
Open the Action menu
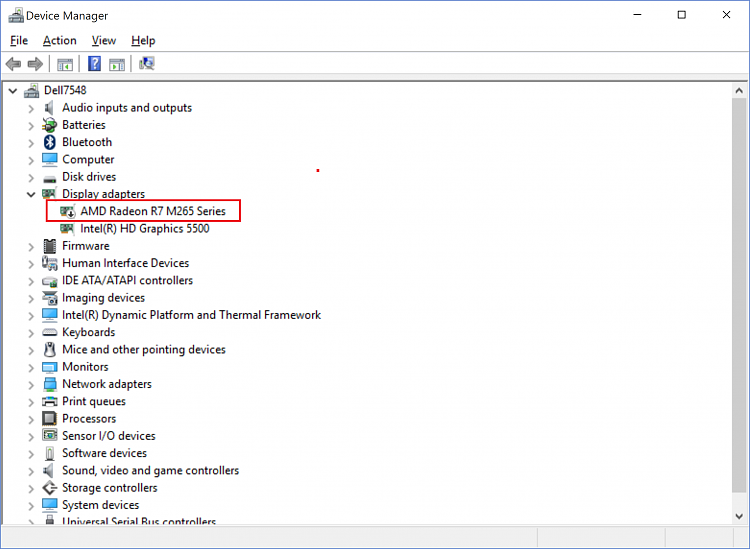click(60, 41)
